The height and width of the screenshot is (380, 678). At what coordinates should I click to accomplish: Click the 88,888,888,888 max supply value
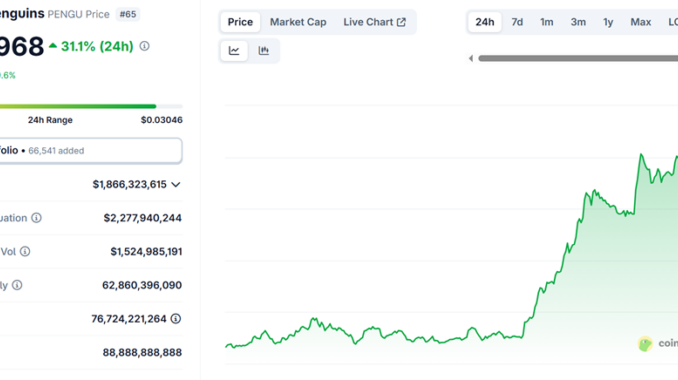[142, 353]
